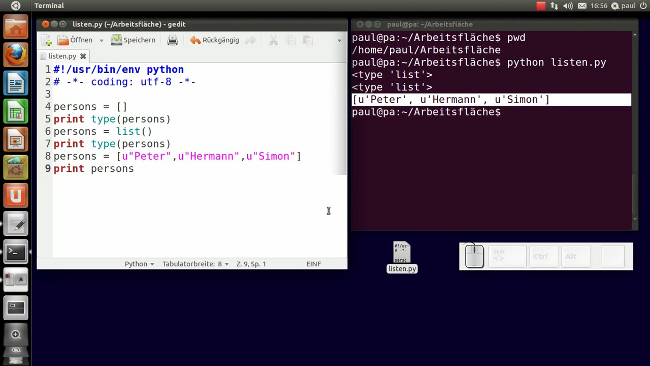Screen dimensions: 650x366
Task: Open the network indicator in top panel
Action: tap(554, 5)
